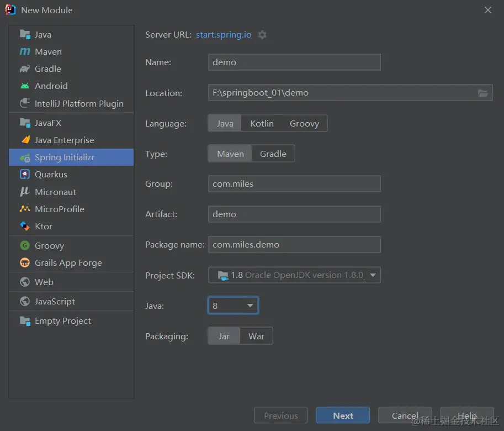504x431 pixels.
Task: Open server URL settings gear
Action: pyautogui.click(x=262, y=35)
